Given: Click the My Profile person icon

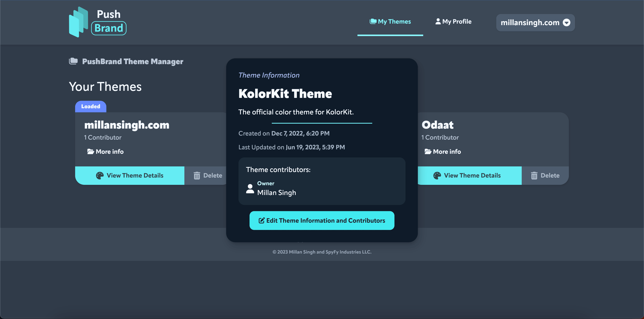Looking at the screenshot, I should coord(438,21).
